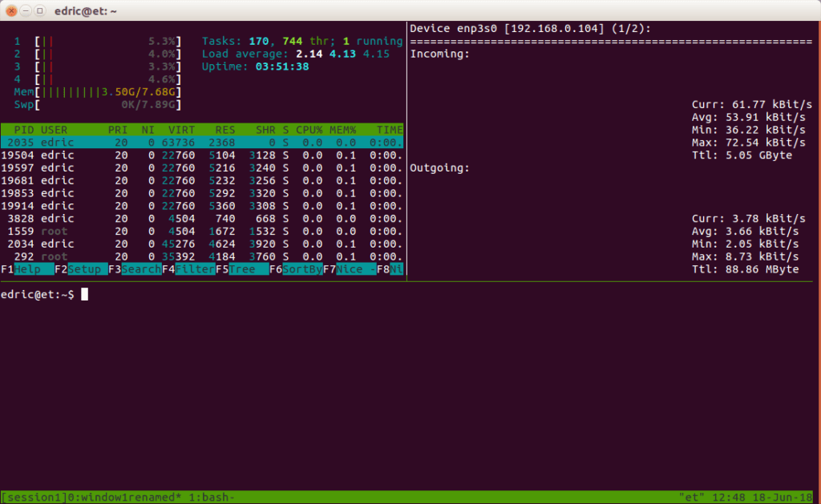This screenshot has width=821, height=504.
Task: Click the Incoming: label
Action: tap(440, 54)
